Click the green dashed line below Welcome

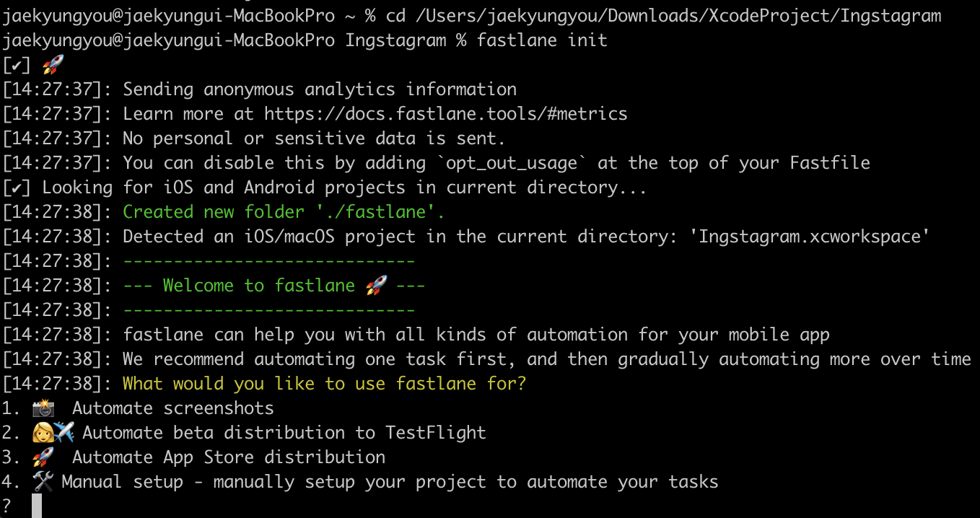coord(269,310)
